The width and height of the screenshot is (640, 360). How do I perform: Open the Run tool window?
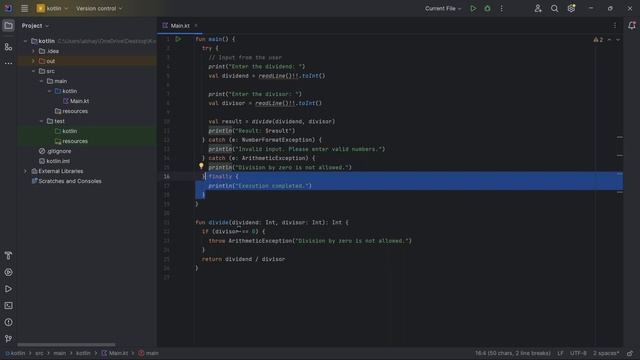pos(8,289)
